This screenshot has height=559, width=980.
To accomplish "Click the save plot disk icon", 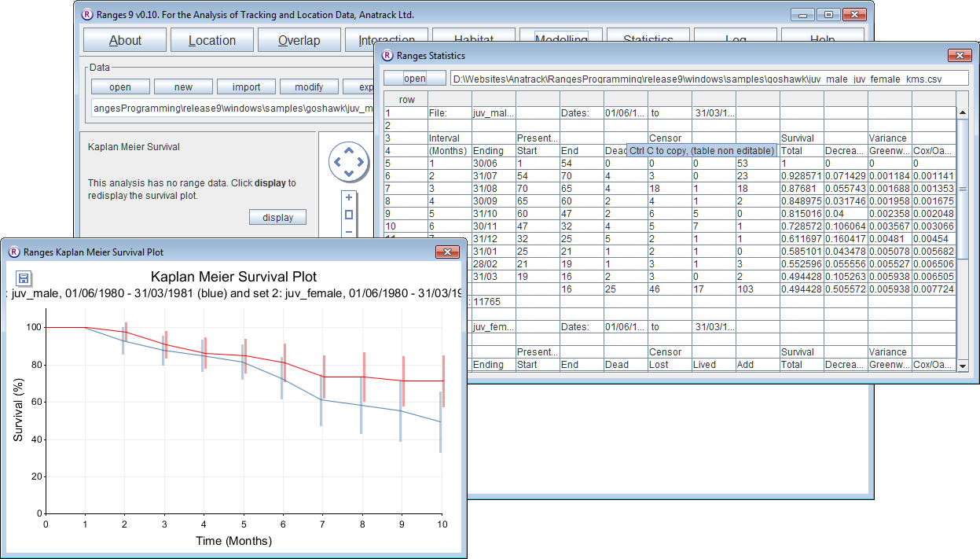I will 24,278.
